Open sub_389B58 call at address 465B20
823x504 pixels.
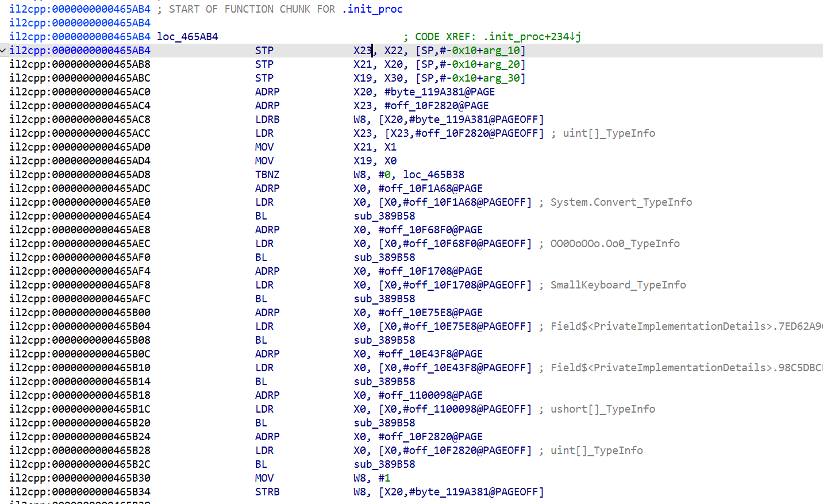click(x=384, y=423)
